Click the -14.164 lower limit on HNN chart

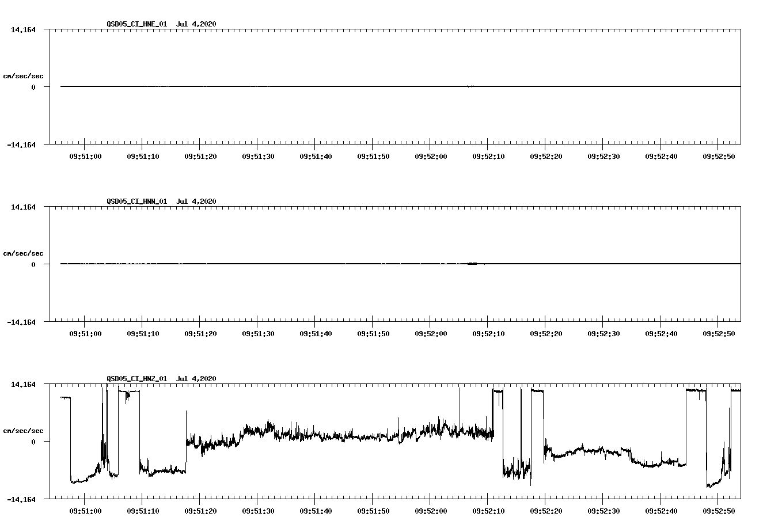tap(21, 322)
